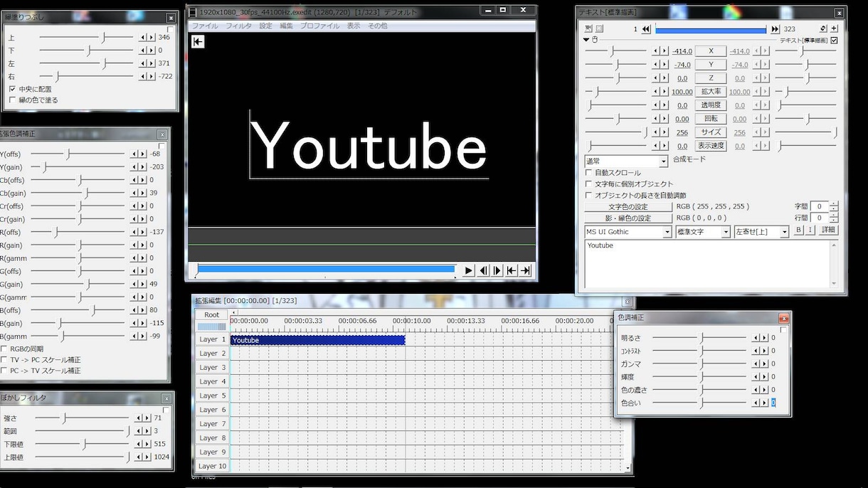
Task: Toggle the camera control icon in text dialog
Action: (588, 28)
